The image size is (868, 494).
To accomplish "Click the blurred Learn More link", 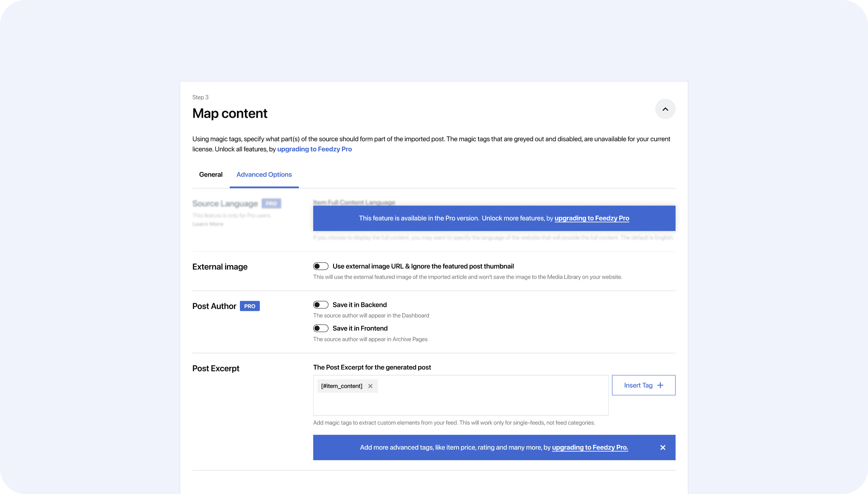I will [x=208, y=224].
